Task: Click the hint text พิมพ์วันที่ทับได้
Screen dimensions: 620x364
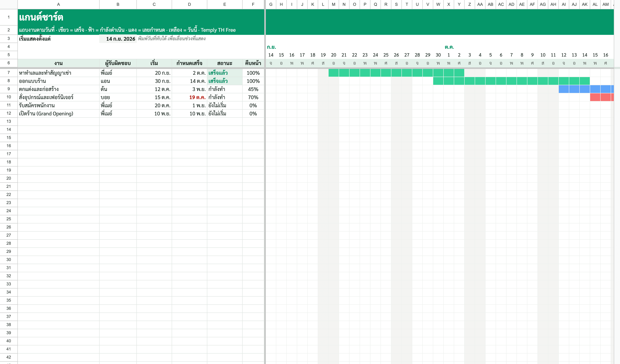Action: pyautogui.click(x=172, y=39)
